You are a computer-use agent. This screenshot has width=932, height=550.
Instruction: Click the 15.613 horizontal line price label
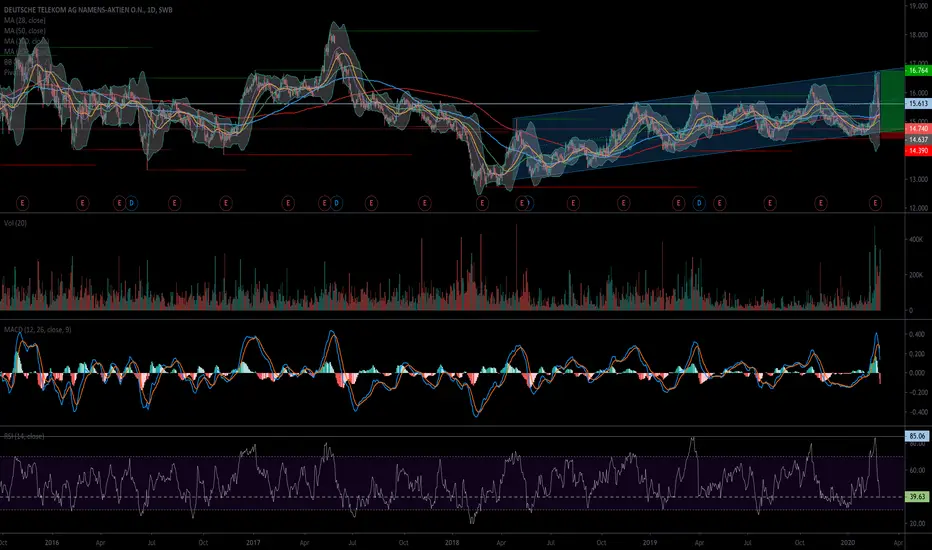click(918, 103)
